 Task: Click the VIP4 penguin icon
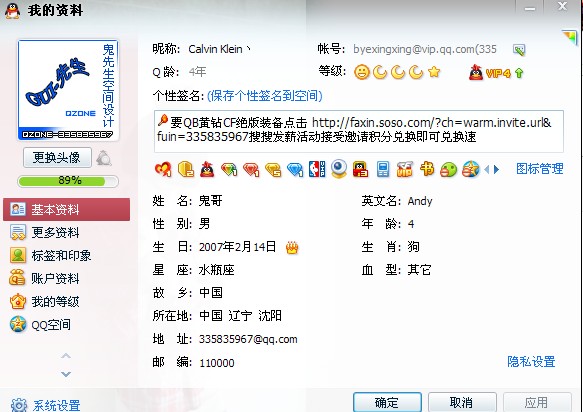476,73
